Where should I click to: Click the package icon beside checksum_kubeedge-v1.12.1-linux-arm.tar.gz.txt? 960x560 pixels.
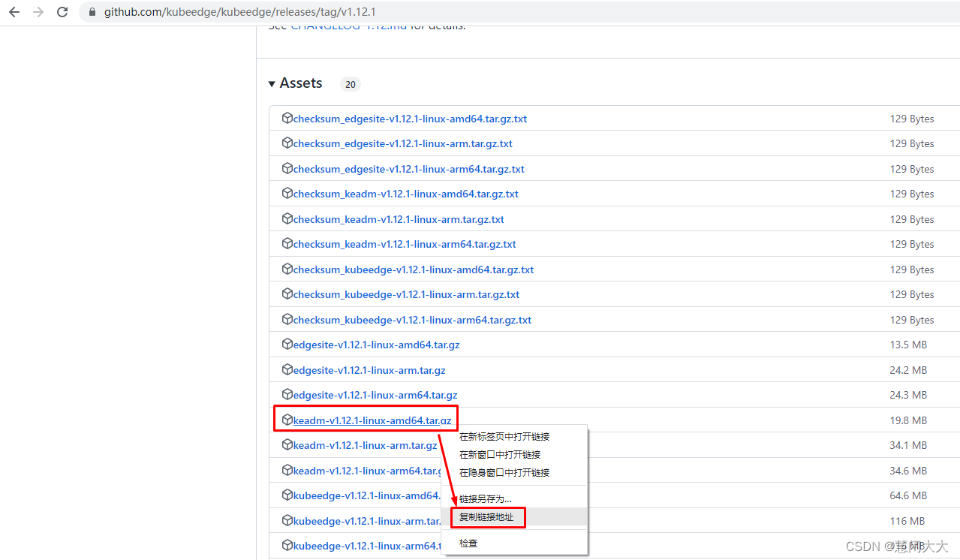coord(287,294)
